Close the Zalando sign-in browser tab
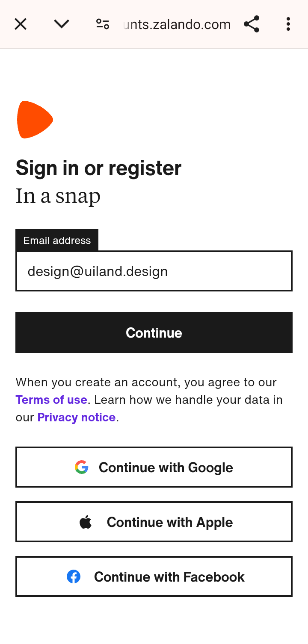The image size is (308, 644). coord(21,24)
